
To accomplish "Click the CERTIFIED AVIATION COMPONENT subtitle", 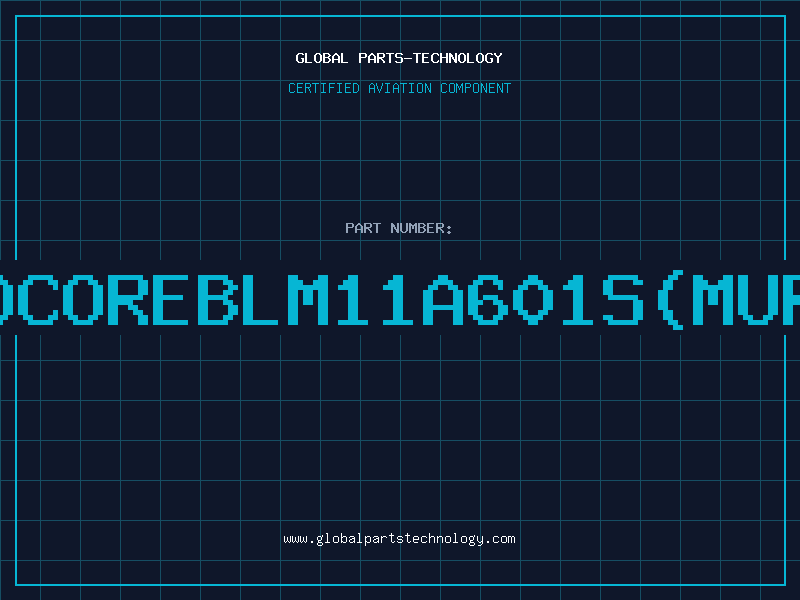I will click(x=399, y=88).
